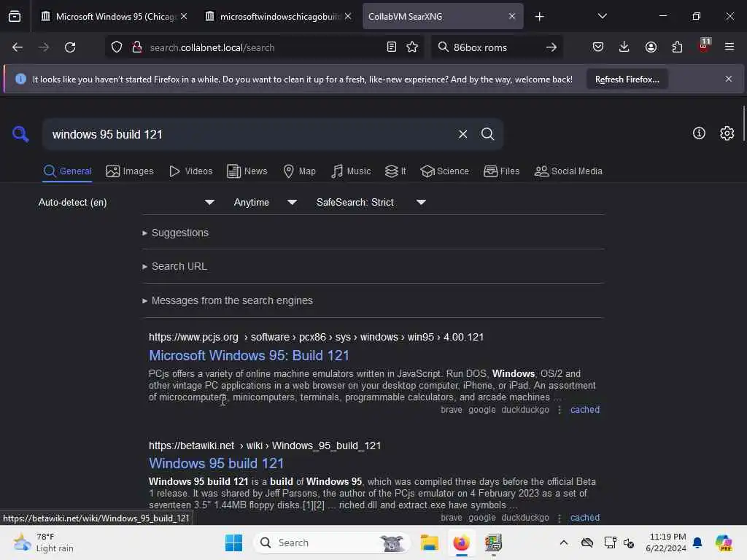Open the Downloads panel
This screenshot has height=560, width=747.
(x=624, y=47)
